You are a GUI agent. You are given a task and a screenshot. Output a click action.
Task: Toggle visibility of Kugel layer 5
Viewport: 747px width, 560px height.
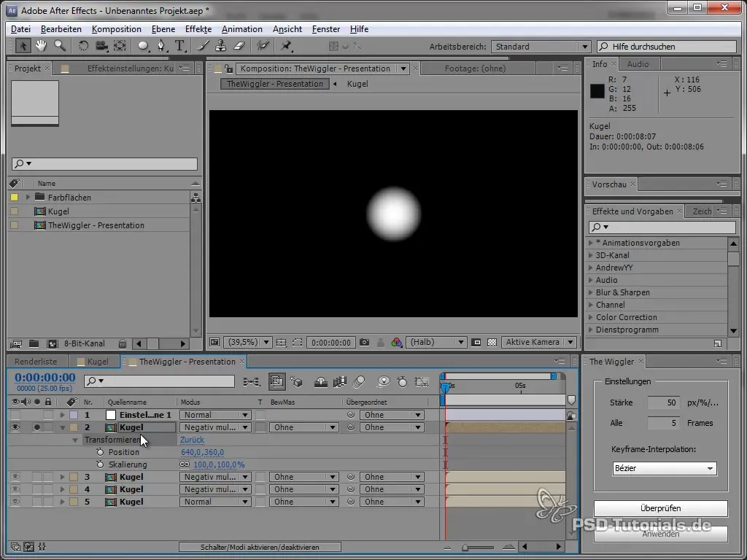point(15,502)
